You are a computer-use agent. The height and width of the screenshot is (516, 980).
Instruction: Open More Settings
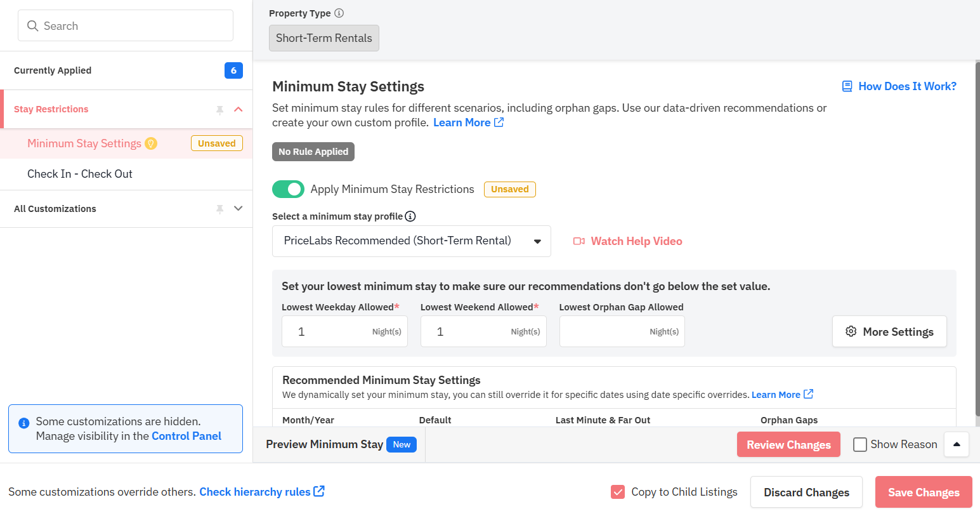(x=889, y=331)
